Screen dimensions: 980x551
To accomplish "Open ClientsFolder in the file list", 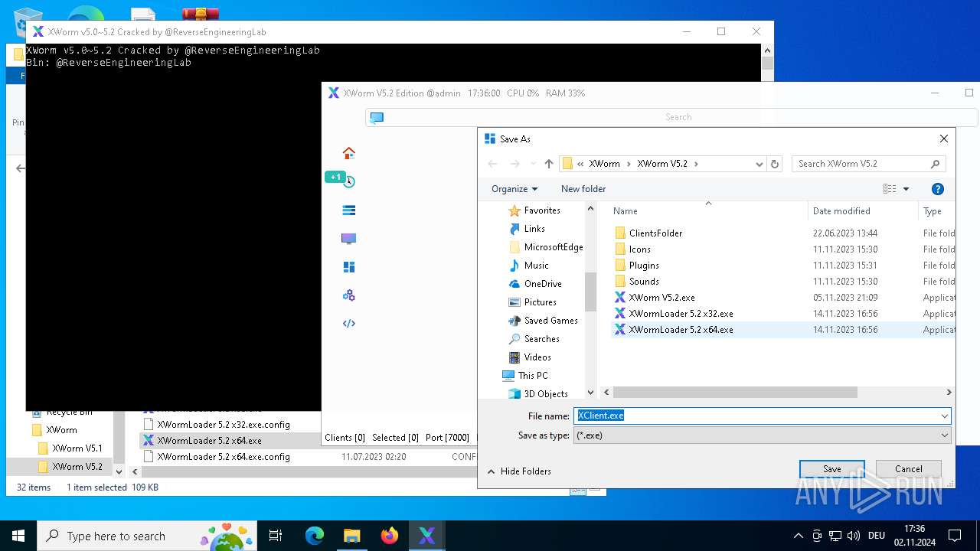I will [655, 233].
